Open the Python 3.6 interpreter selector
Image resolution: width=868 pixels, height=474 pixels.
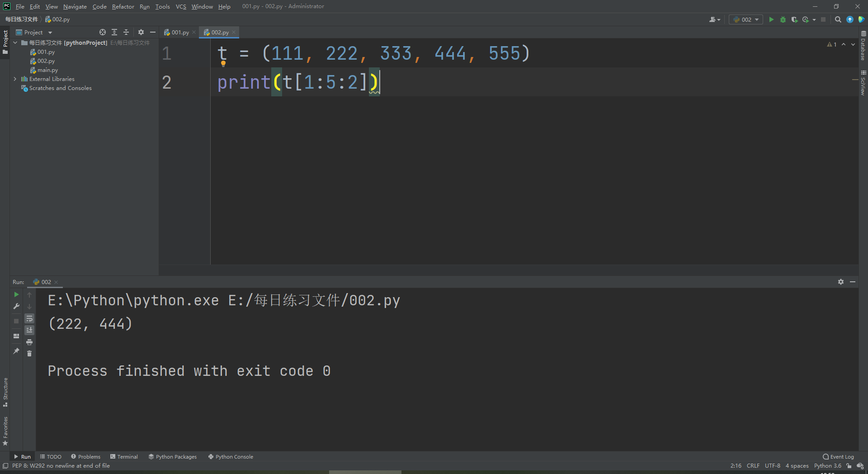click(x=828, y=466)
